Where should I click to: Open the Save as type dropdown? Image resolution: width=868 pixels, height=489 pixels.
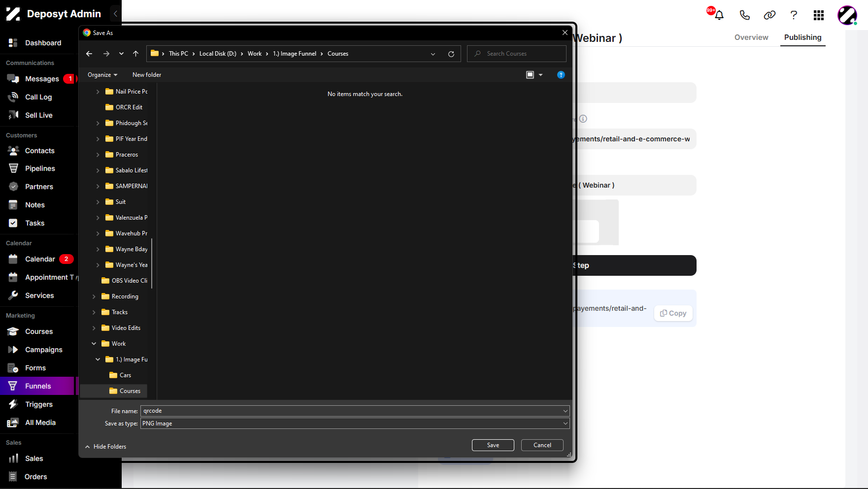(565, 424)
